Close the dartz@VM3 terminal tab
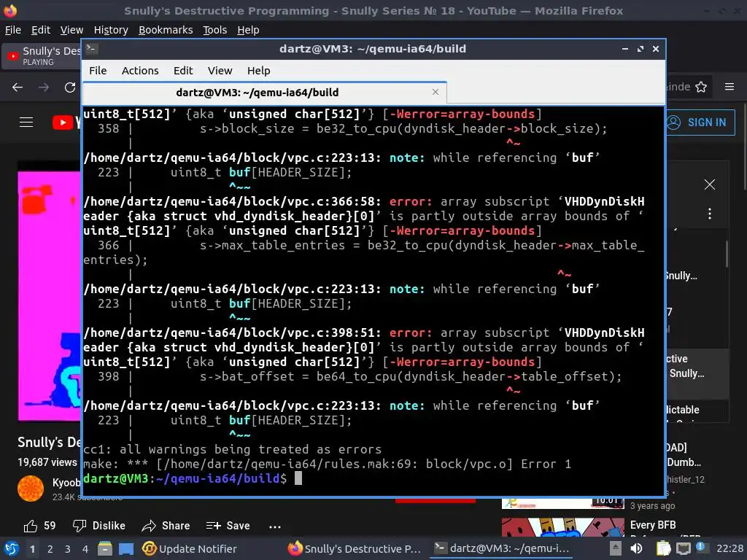 (436, 92)
